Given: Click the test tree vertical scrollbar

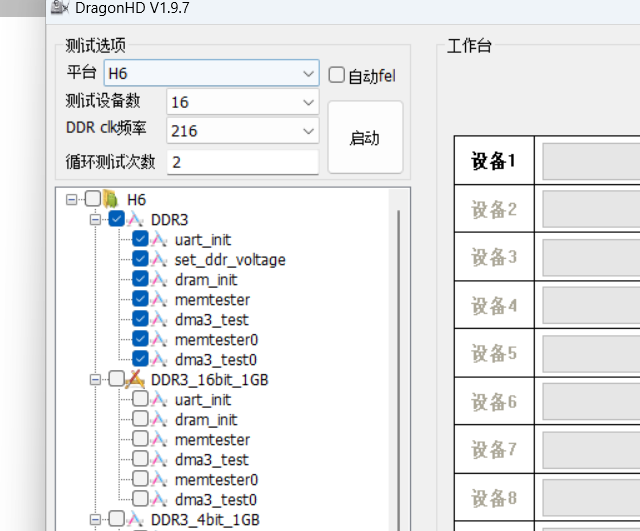Looking at the screenshot, I should [x=398, y=359].
